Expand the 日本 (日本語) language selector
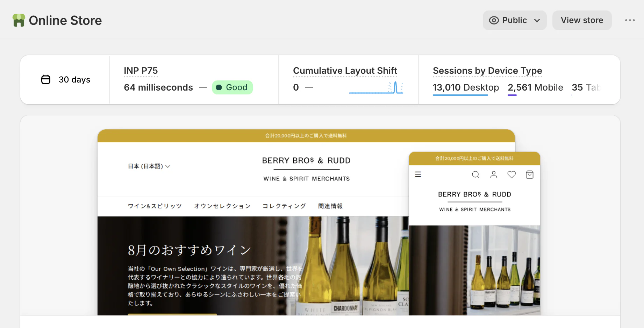644x328 pixels. [149, 166]
